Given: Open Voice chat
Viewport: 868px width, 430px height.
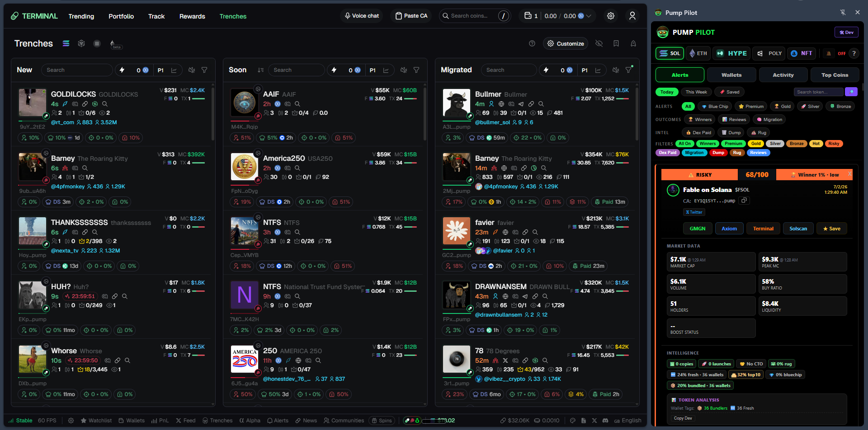Looking at the screenshot, I should [x=362, y=16].
